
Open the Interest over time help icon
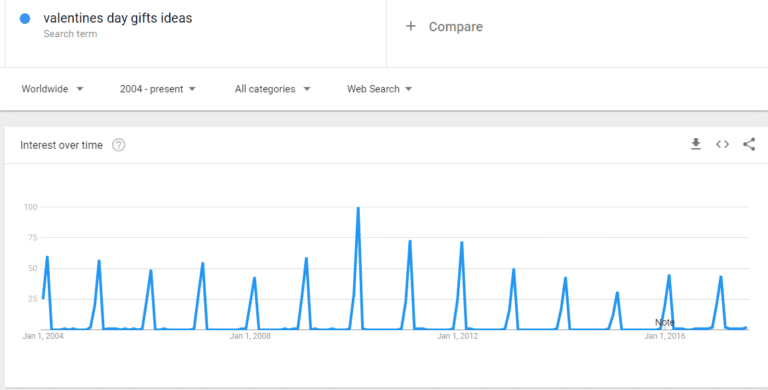coord(119,145)
